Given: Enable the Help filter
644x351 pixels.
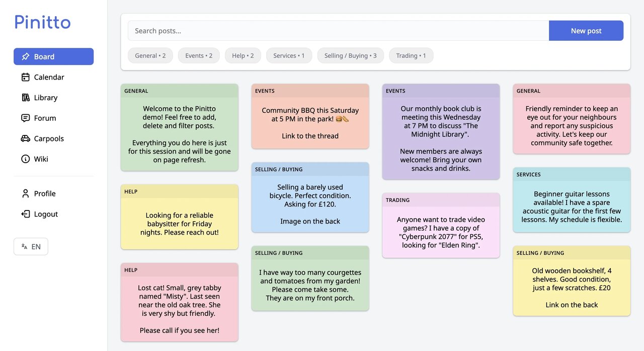Looking at the screenshot, I should [x=243, y=55].
